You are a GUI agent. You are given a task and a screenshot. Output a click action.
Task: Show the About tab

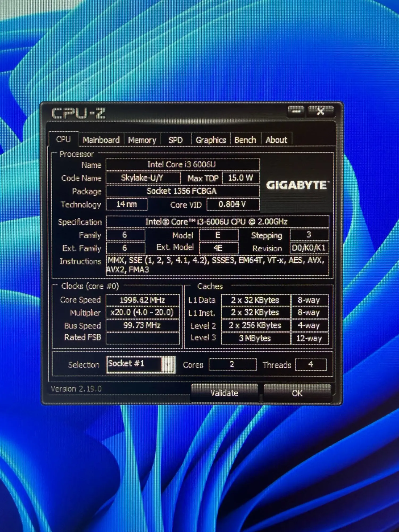[276, 140]
